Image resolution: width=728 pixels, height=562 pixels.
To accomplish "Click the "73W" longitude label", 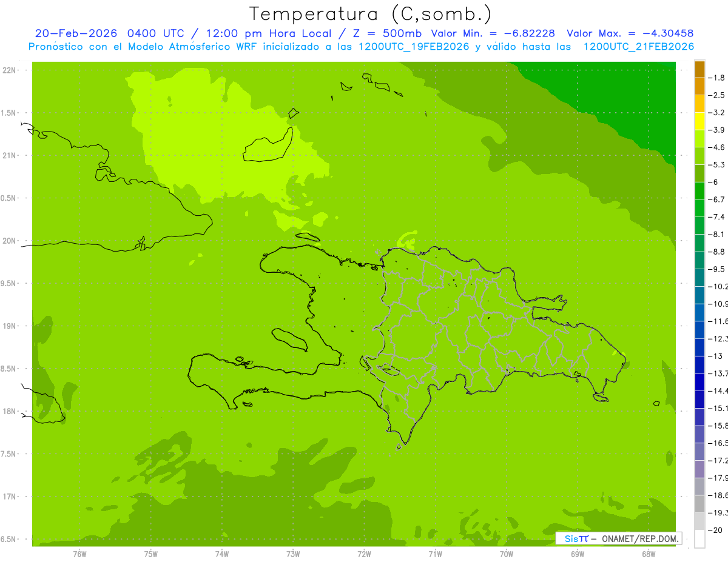I will coord(293,554).
